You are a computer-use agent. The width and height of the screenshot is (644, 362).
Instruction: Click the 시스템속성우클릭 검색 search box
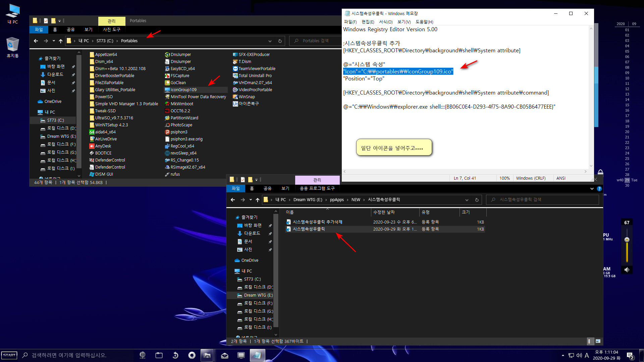point(543,200)
